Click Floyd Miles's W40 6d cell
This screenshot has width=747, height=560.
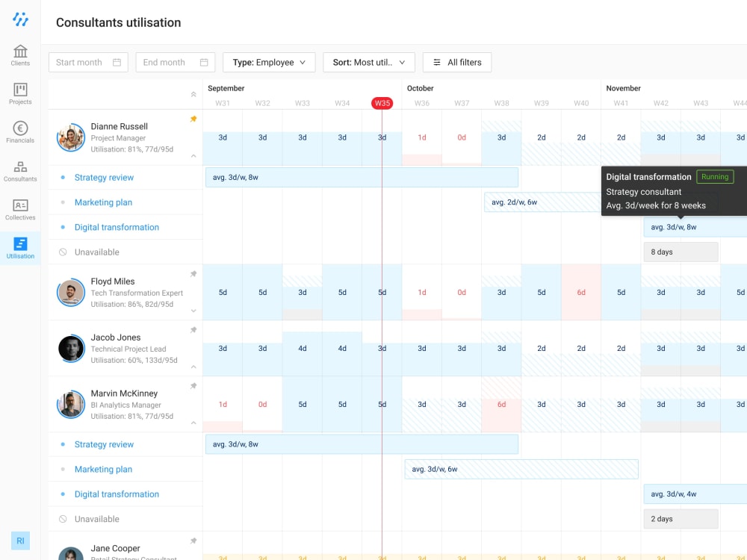[x=581, y=293]
